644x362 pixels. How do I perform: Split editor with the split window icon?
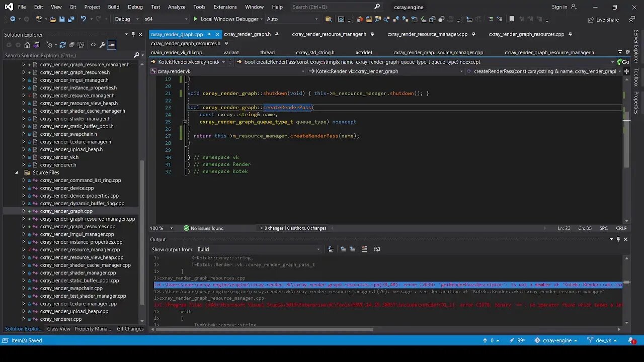click(x=627, y=71)
